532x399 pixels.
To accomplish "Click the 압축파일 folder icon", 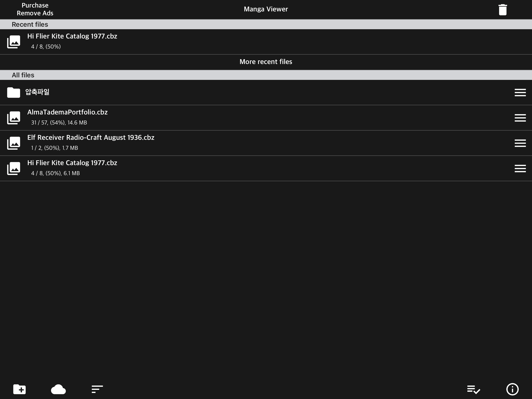I will pyautogui.click(x=14, y=92).
